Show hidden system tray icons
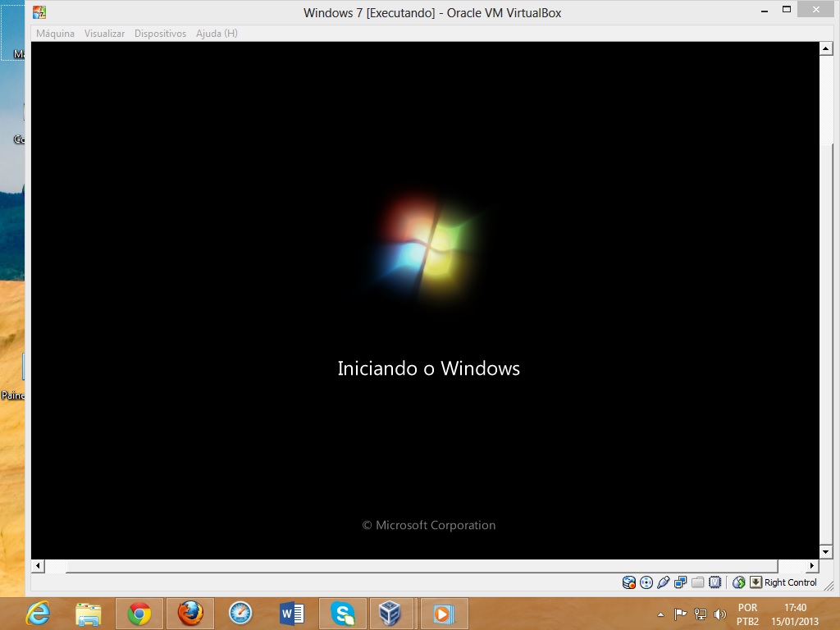The width and height of the screenshot is (840, 630). tap(660, 614)
